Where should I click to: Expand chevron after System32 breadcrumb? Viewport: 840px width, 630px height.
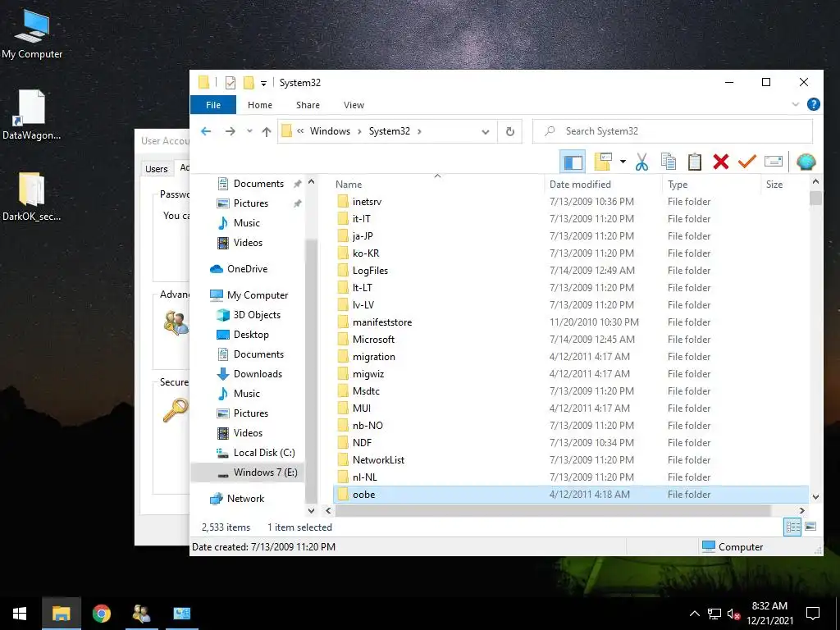(419, 131)
